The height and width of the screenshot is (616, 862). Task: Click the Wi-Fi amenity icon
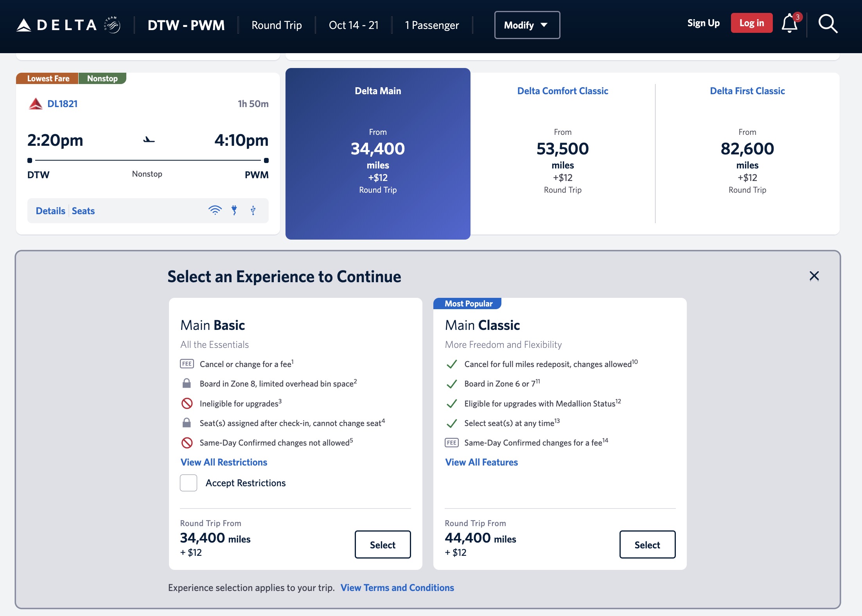tap(215, 210)
